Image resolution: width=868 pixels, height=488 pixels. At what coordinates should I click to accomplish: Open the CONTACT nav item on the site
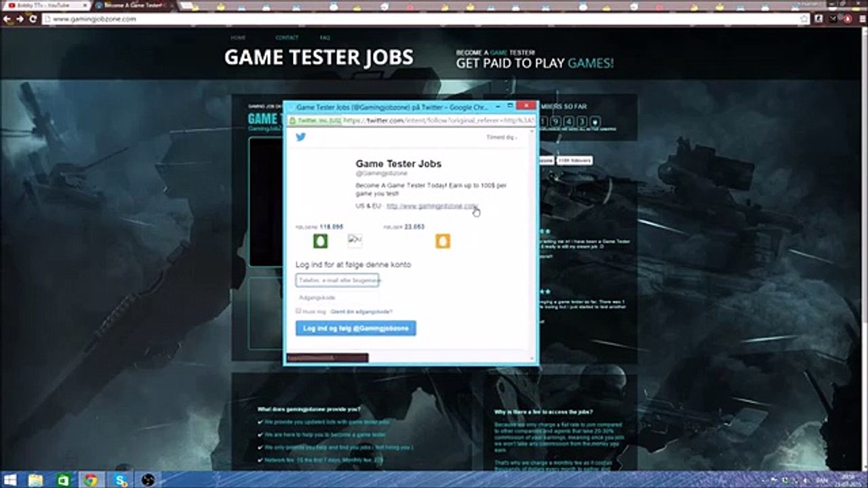(287, 38)
